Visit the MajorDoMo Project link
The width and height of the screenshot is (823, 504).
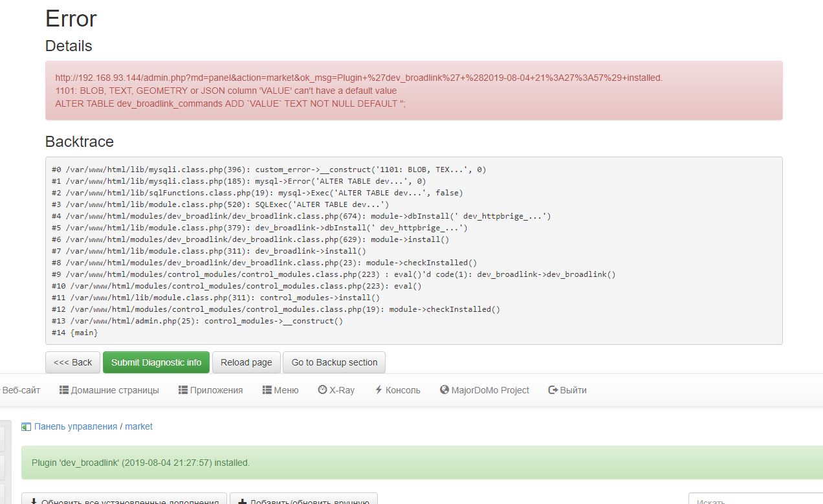(484, 390)
